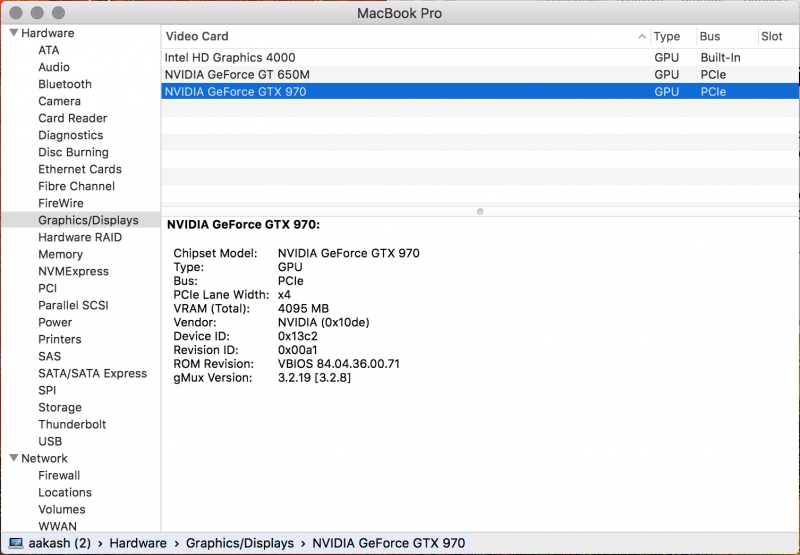
Task: Click NVIDIA GeForce GTX 970 in path bar
Action: tap(388, 543)
